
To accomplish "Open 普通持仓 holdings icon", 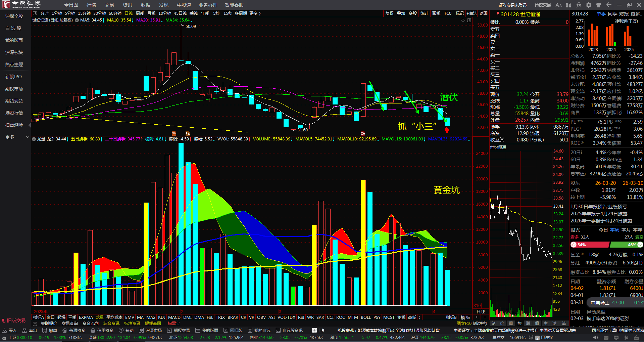I will coord(74,330).
